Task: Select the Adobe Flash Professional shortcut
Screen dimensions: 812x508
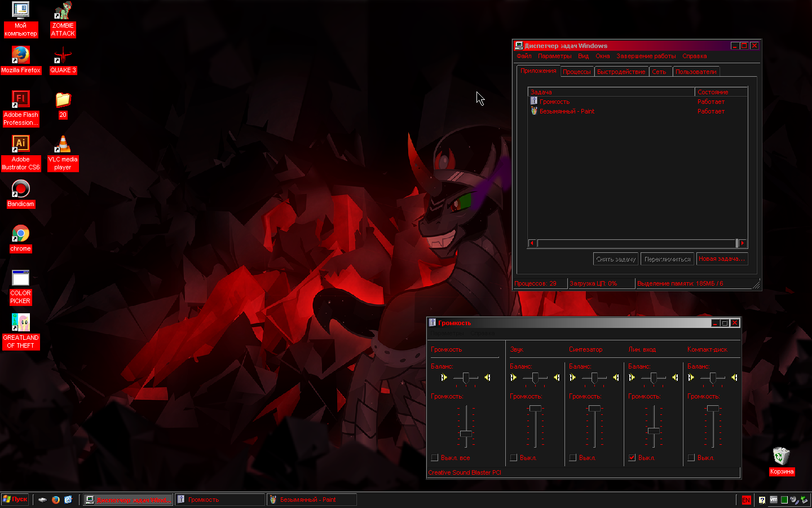Action: point(21,108)
